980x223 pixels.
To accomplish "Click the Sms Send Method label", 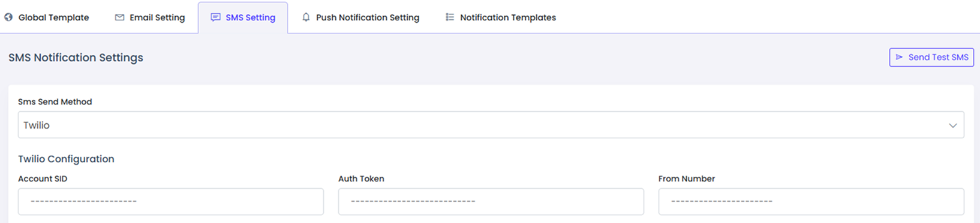I will pyautogui.click(x=55, y=102).
